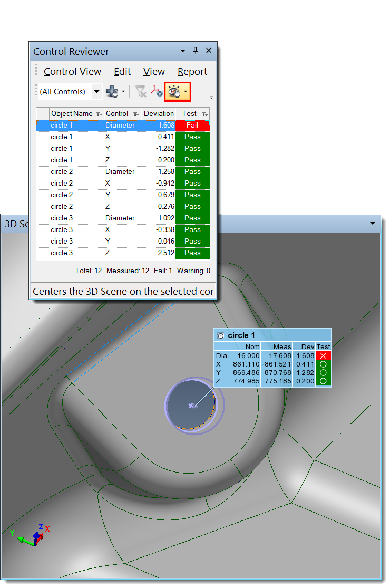Click the nominal diameter value 16.000
This screenshot has width=390, height=588.
pyautogui.click(x=248, y=355)
